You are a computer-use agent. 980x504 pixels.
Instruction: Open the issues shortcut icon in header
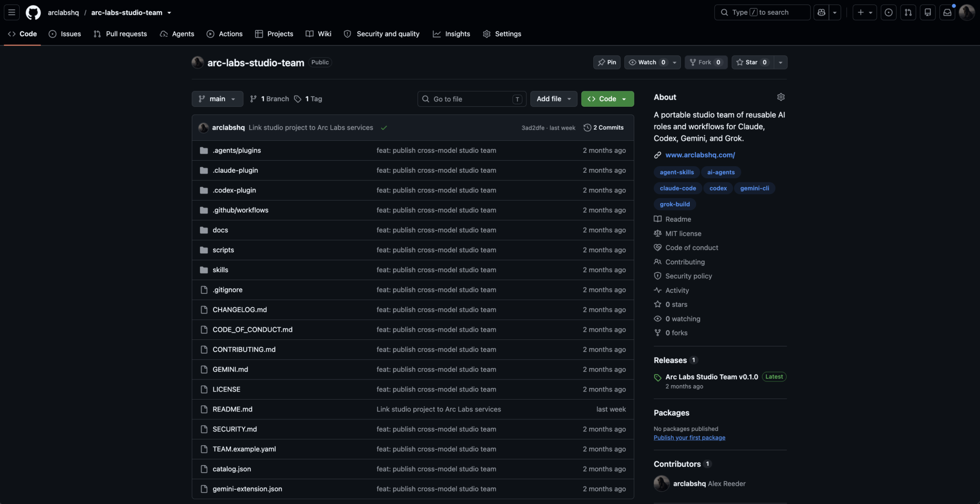click(889, 12)
